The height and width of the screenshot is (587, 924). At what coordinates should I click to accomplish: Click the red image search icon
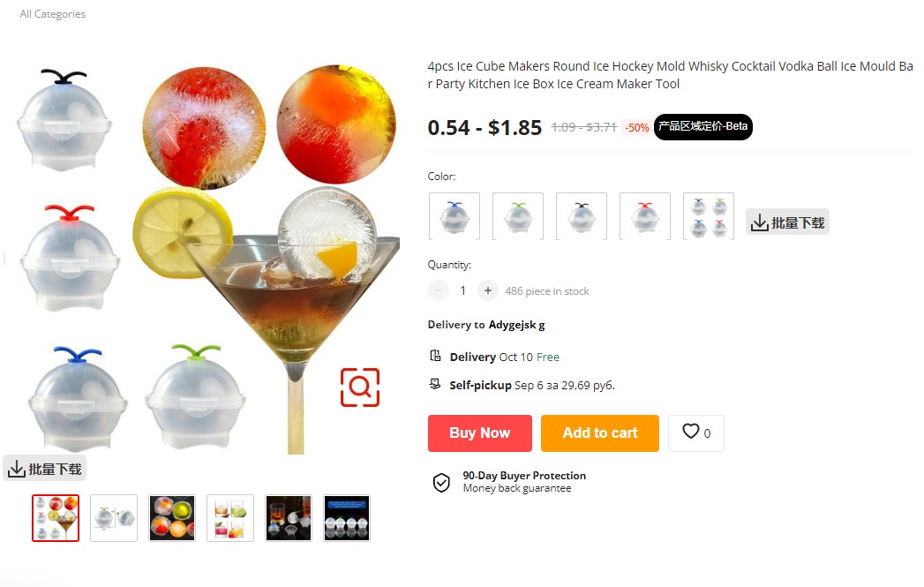tap(360, 388)
